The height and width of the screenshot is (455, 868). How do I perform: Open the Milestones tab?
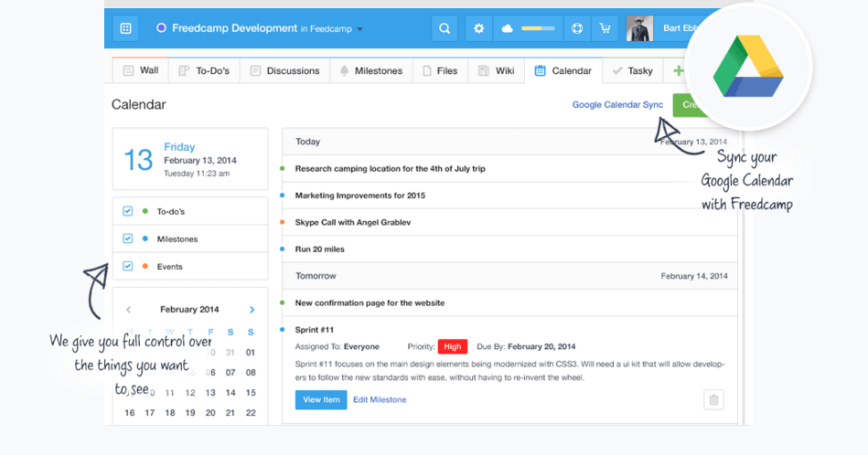(x=371, y=70)
